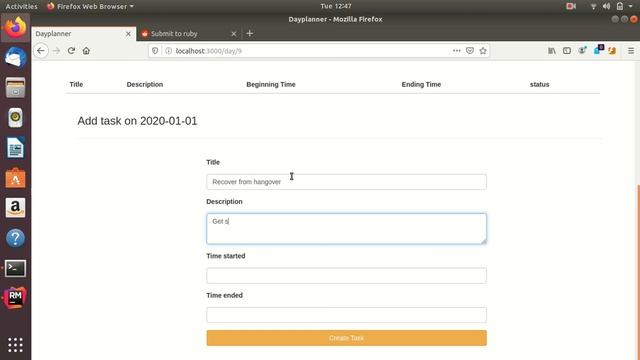Open Thunderbird mail from the dock
The height and width of the screenshot is (360, 640).
16,58
